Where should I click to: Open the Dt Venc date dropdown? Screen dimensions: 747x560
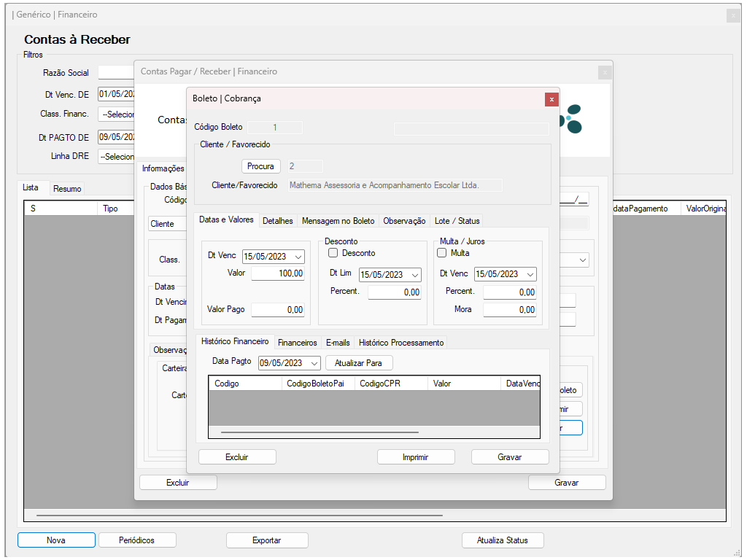pos(298,257)
